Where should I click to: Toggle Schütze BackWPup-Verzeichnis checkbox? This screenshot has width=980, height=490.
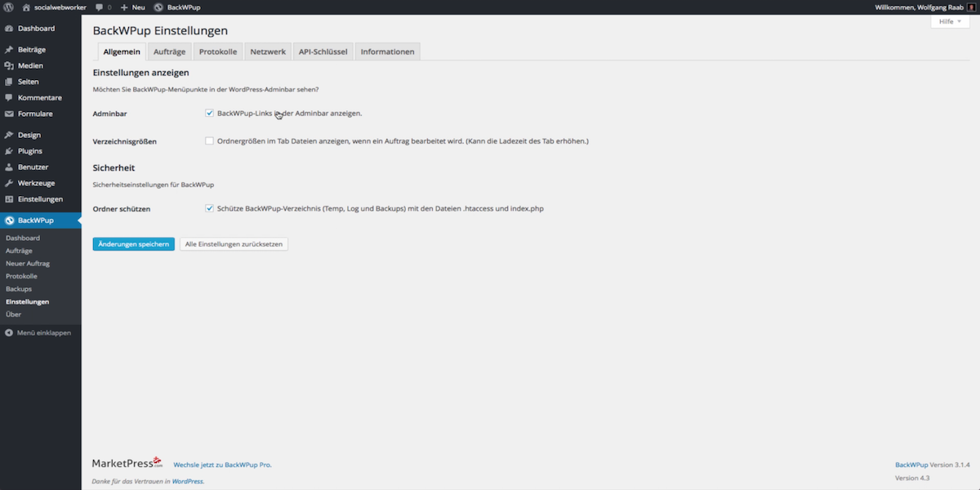pyautogui.click(x=210, y=208)
